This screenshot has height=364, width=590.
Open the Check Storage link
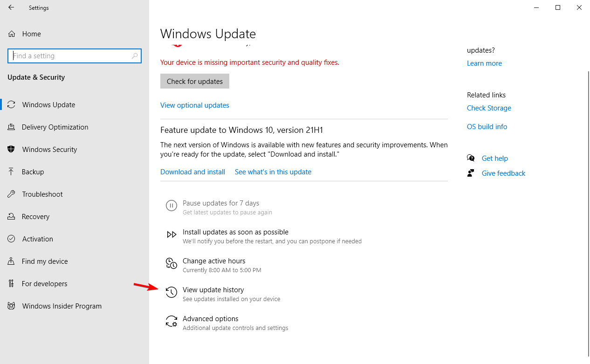click(489, 108)
